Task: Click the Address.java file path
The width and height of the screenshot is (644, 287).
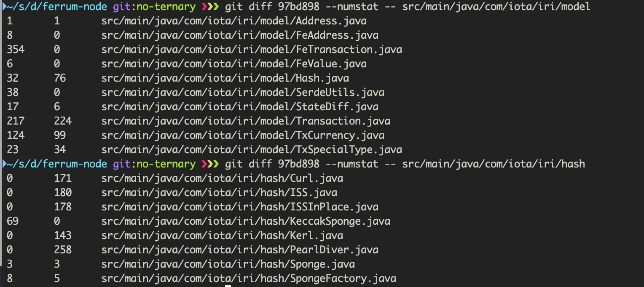Action: [x=234, y=21]
